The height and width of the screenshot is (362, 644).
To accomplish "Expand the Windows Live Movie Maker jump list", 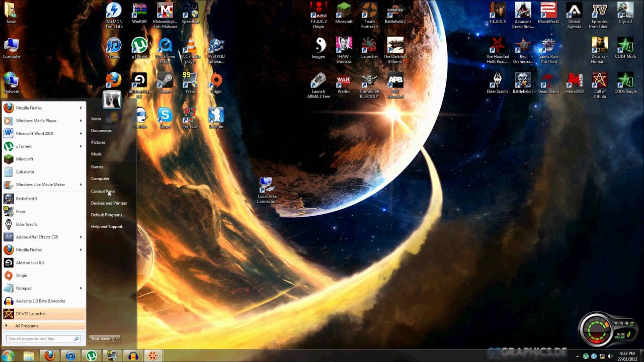I will pos(80,185).
